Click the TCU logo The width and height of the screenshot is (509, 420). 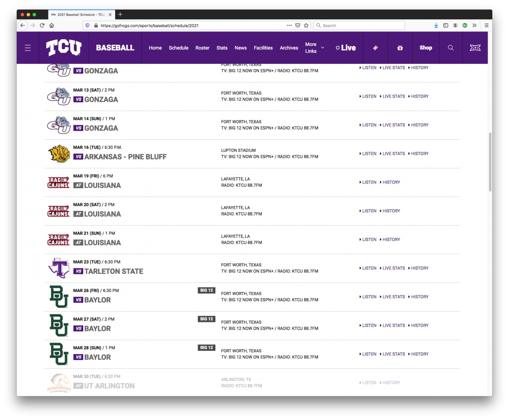[64, 48]
